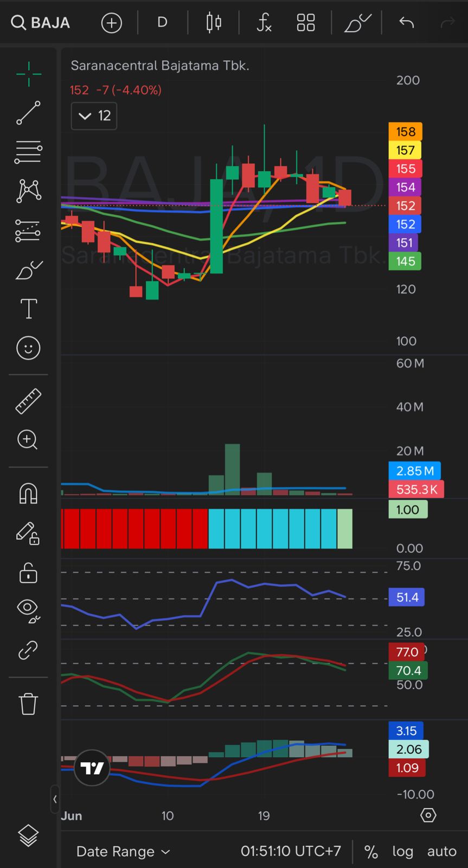
Task: Click the blue 152 price label
Action: 406,224
